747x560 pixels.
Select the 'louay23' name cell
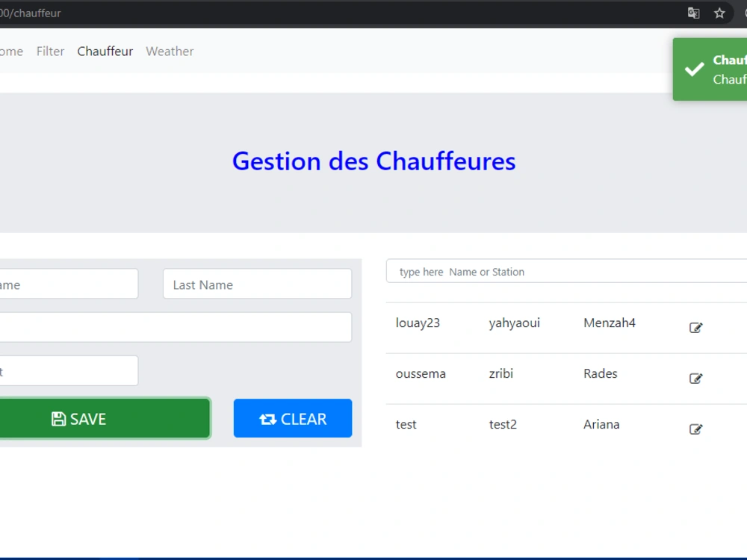click(418, 323)
